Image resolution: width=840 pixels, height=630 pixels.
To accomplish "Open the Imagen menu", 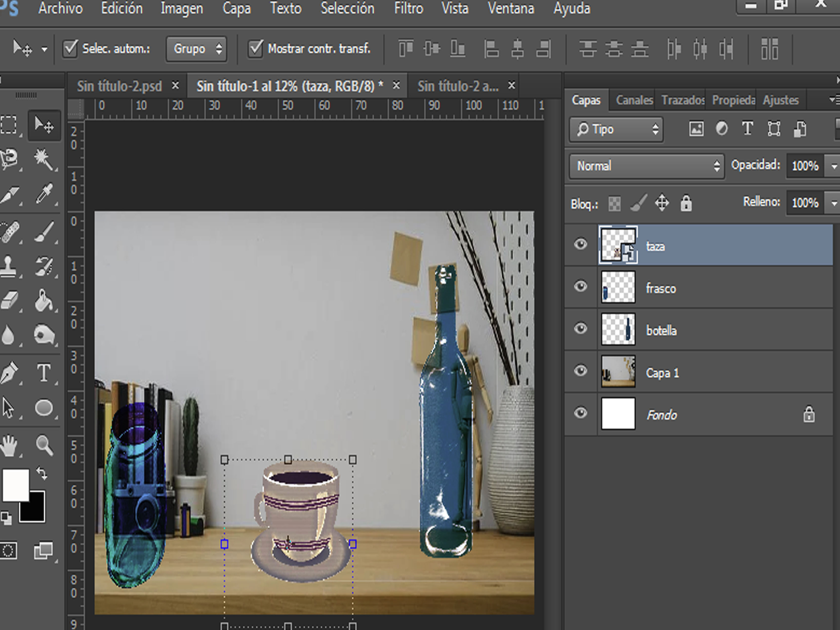I will [181, 9].
